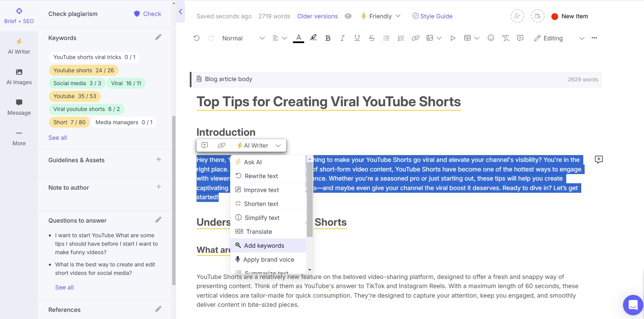Edit the Questions to answer section
Viewport: 644px width, 319px height.
pyautogui.click(x=158, y=220)
